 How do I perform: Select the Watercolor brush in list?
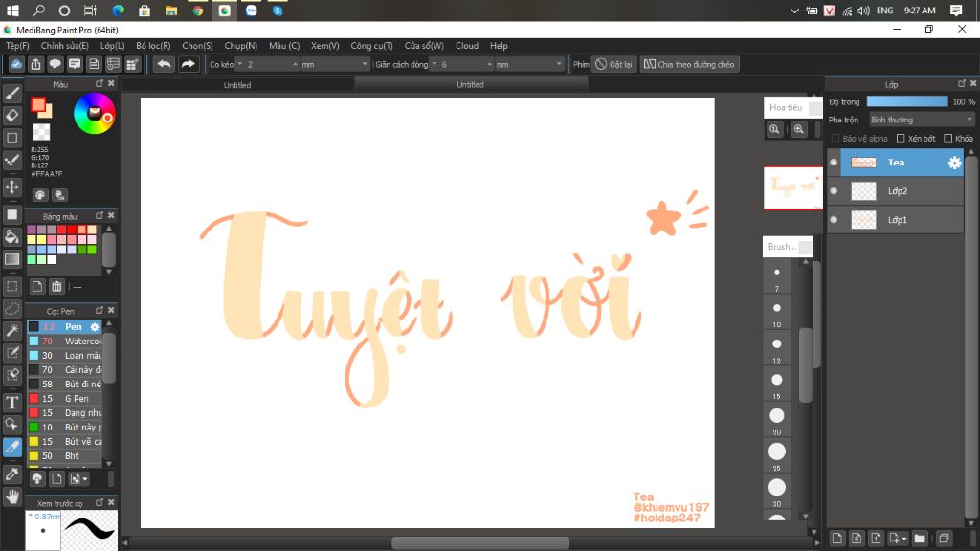tap(64, 342)
